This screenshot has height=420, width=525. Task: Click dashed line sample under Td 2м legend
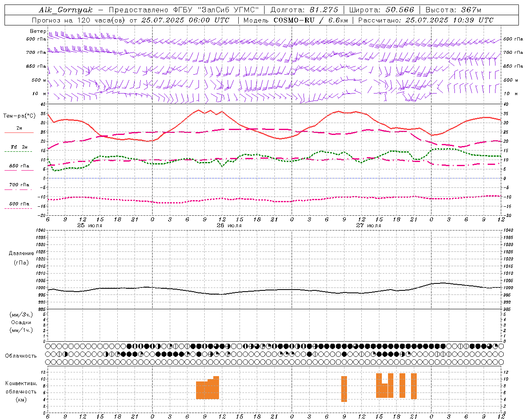click(x=18, y=151)
